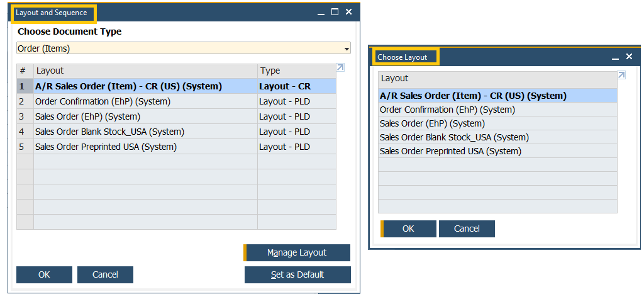Minimize the Choose Layout window
Screen dimensions: 644x294
click(615, 57)
